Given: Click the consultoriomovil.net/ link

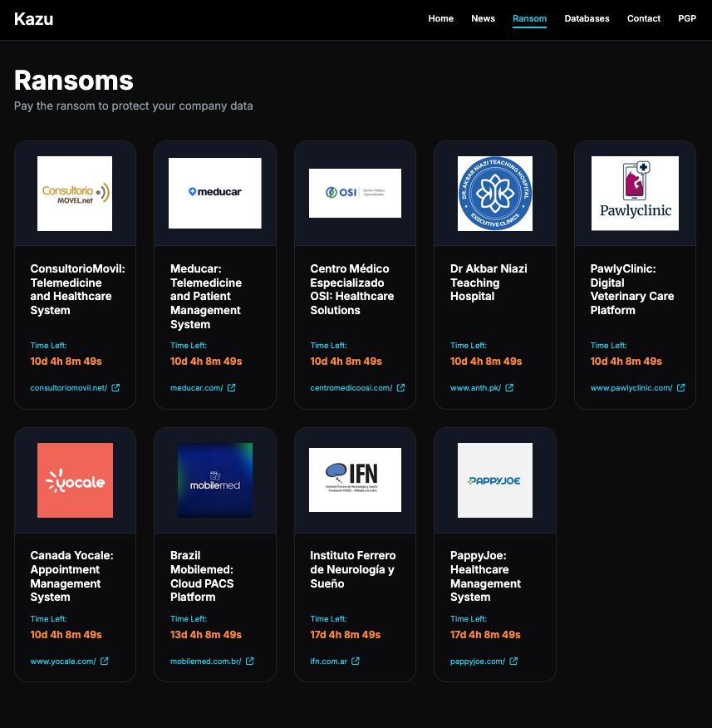Looking at the screenshot, I should pos(69,387).
